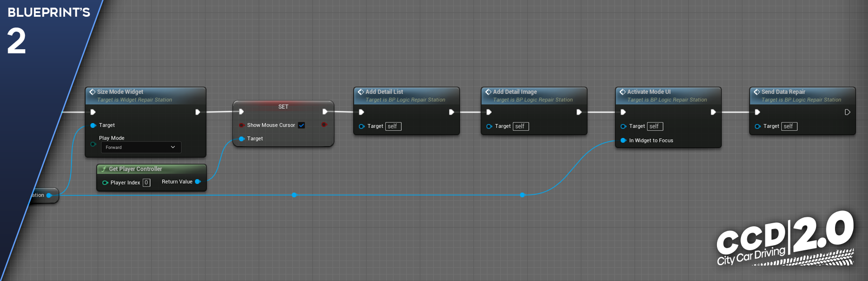Click exec input pin of Add Detail List
This screenshot has width=868, height=281.
click(x=361, y=112)
